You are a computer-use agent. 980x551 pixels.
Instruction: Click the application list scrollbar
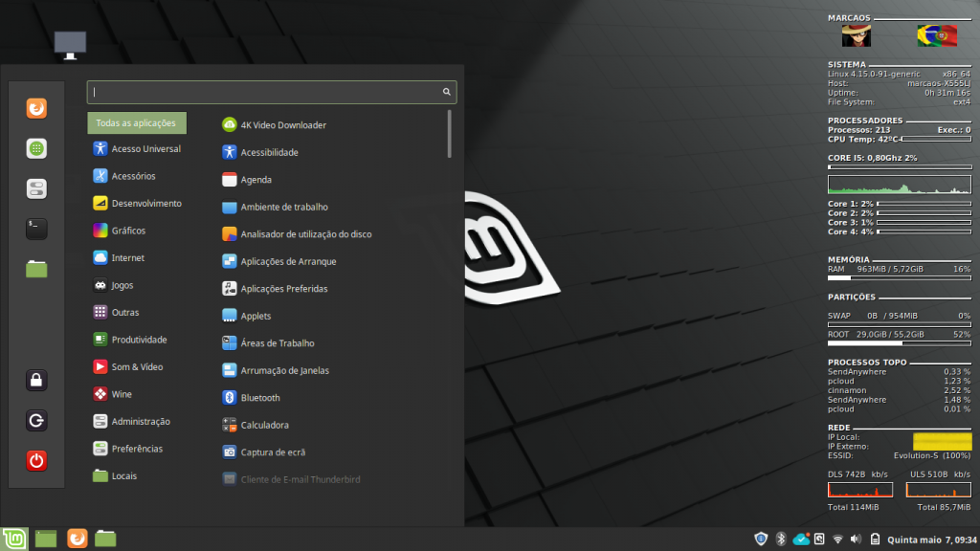[x=450, y=134]
